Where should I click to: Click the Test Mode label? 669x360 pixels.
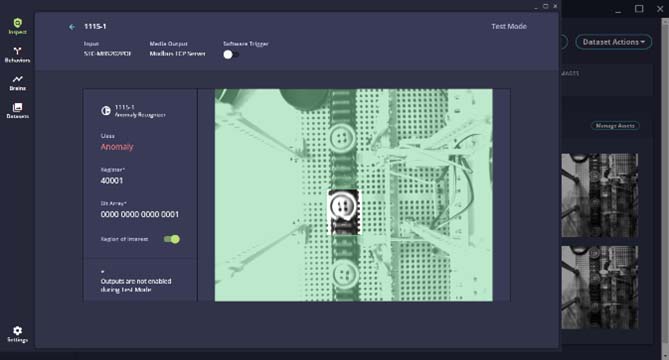(x=509, y=26)
